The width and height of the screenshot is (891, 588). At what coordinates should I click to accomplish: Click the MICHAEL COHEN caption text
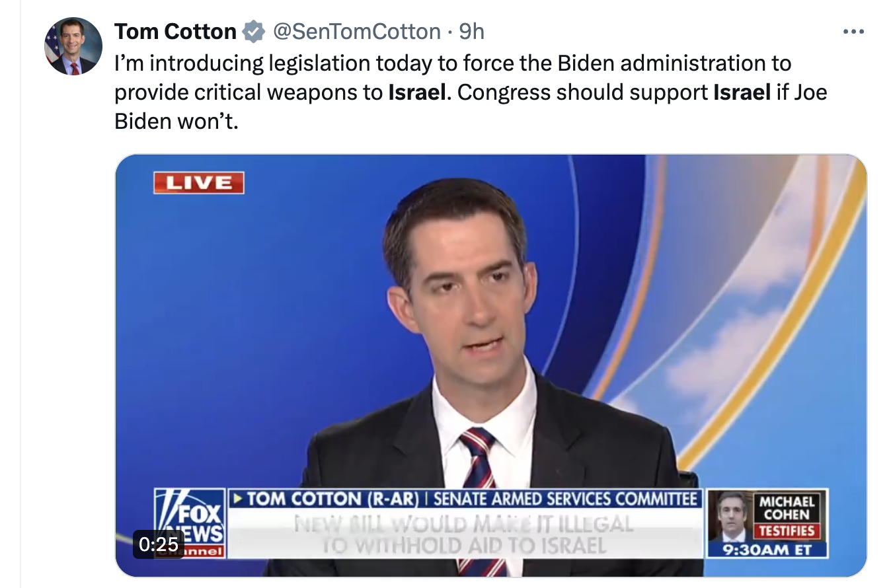[787, 507]
